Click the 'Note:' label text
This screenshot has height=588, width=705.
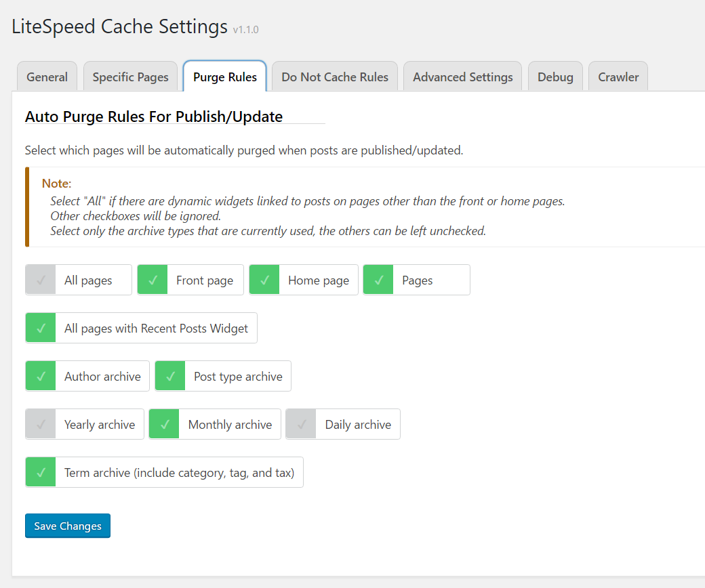57,184
